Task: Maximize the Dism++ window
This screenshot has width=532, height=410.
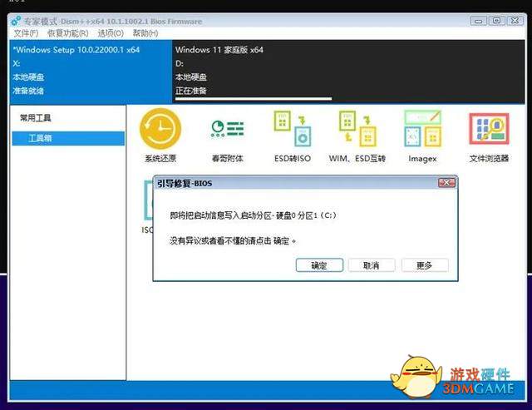Action: pyautogui.click(x=497, y=21)
